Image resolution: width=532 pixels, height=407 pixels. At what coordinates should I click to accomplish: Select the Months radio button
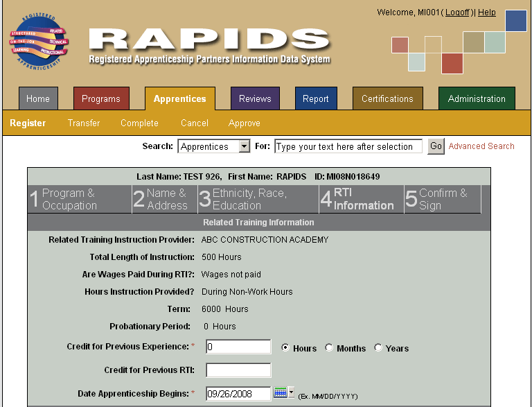coord(329,347)
